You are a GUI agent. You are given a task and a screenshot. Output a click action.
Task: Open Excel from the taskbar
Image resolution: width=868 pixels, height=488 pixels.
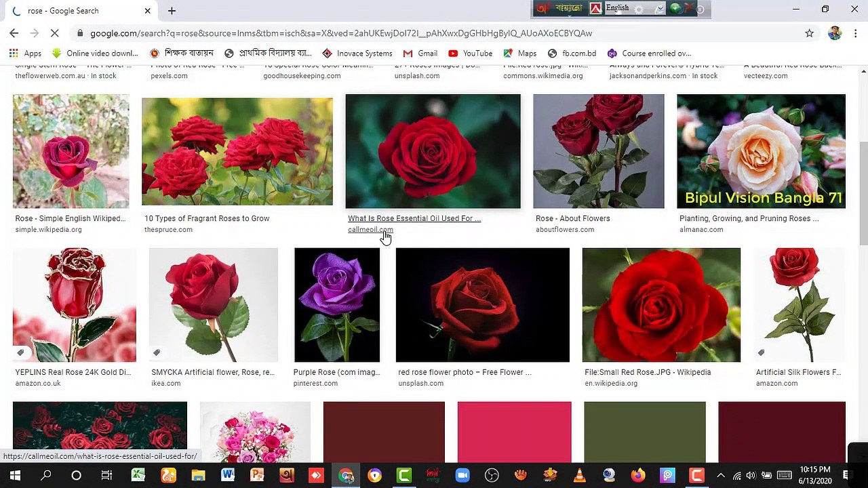pos(138,475)
